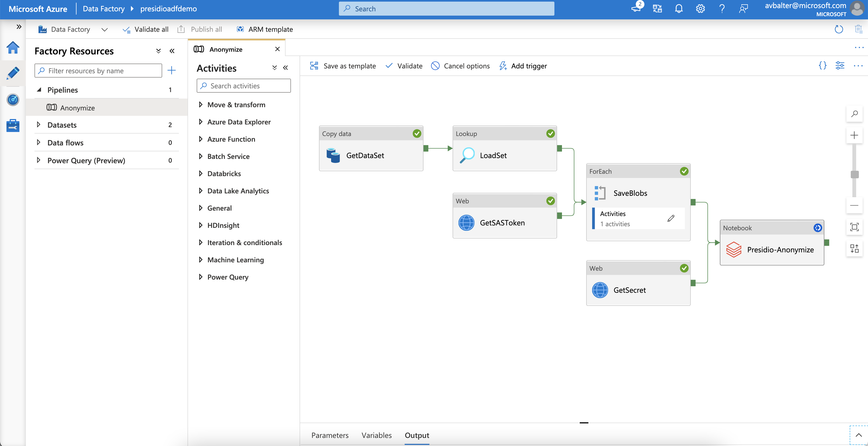The image size is (868, 446).
Task: Collapse the Activities panel
Action: tap(285, 68)
